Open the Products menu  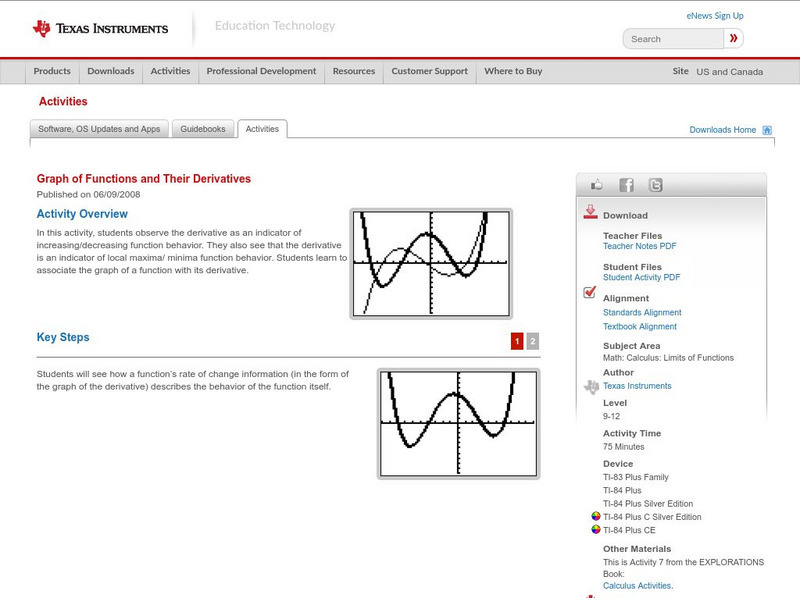point(52,71)
